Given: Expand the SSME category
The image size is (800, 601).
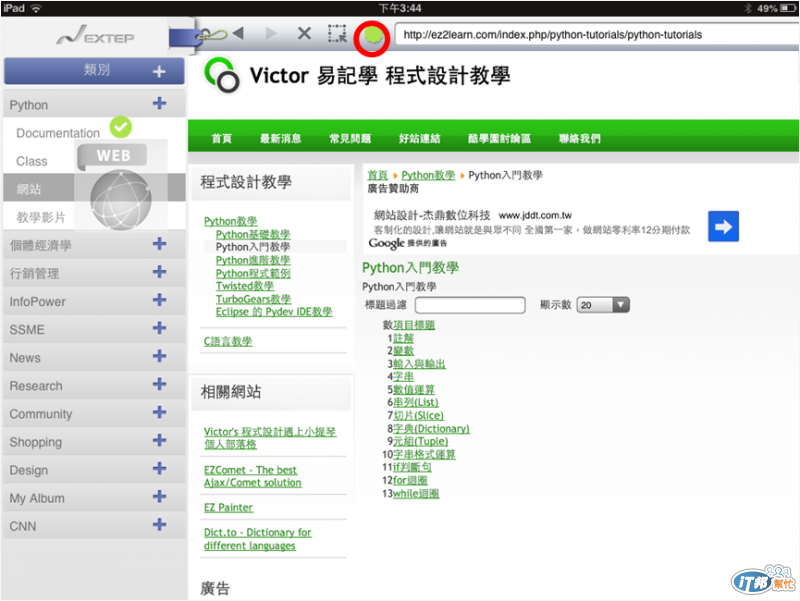Looking at the screenshot, I should click(159, 328).
